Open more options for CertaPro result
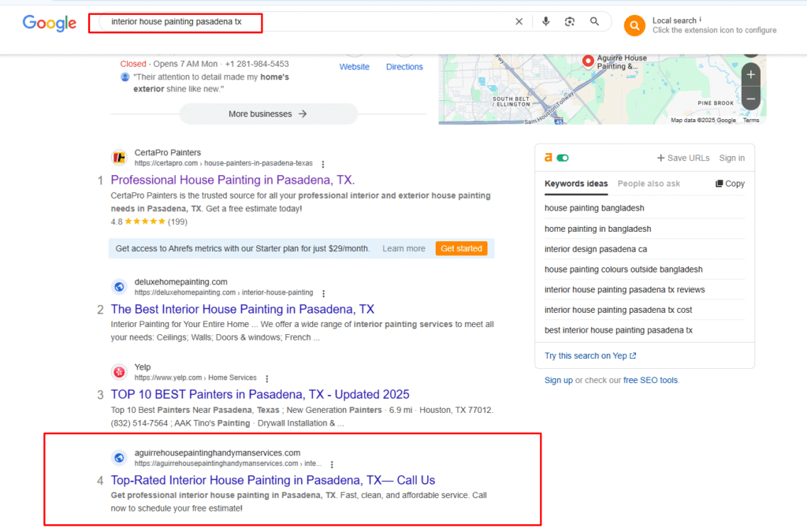 322,164
